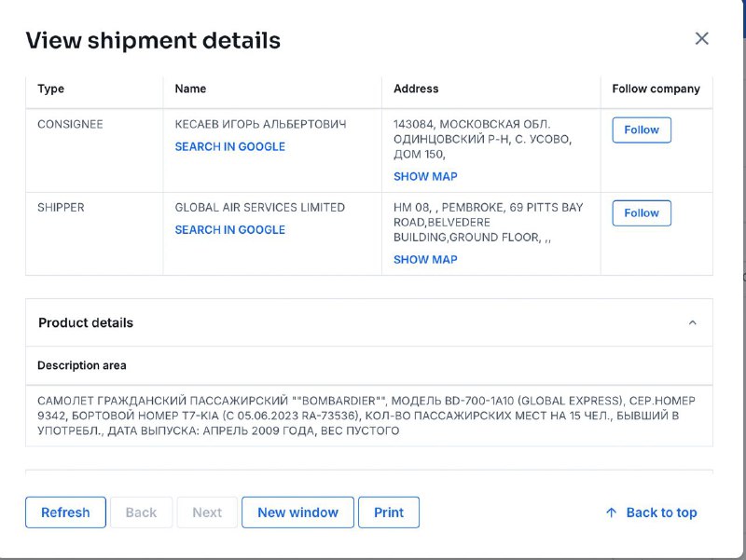Screen dimensions: 746x560
Task: Select the Bombardier aircraft description text
Action: 366,416
